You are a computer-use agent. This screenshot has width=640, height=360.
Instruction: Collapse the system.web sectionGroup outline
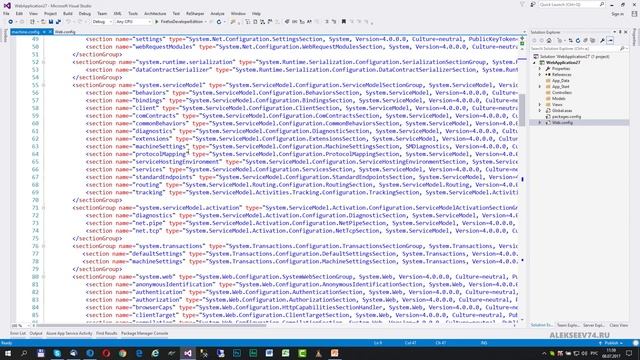pyautogui.click(x=43, y=277)
